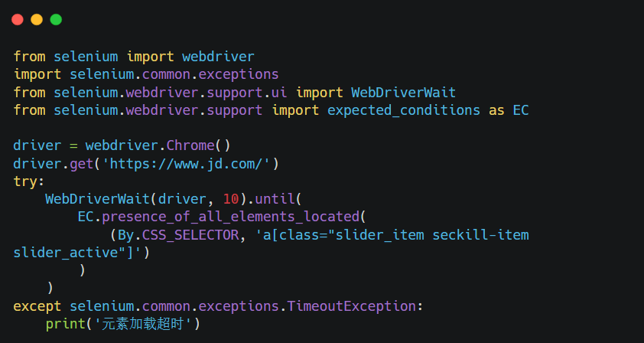Screen dimensions: 644x343
Task: Click the green maximize dot
Action: 56,19
